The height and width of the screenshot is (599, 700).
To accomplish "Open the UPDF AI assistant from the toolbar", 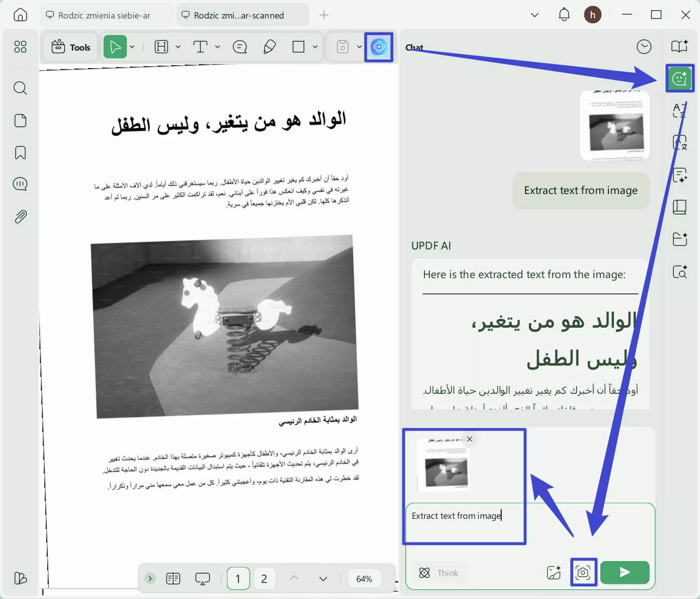I will (x=378, y=47).
